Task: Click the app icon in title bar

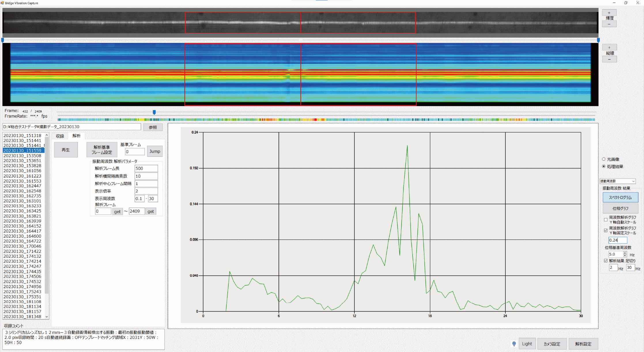Action: click(2, 3)
